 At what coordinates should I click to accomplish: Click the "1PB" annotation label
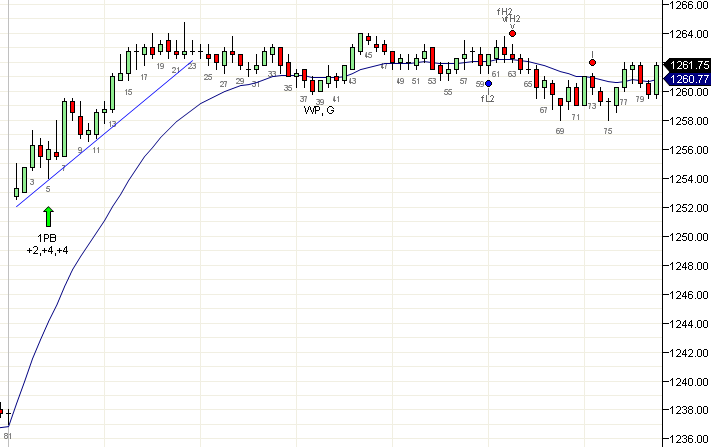(x=47, y=238)
